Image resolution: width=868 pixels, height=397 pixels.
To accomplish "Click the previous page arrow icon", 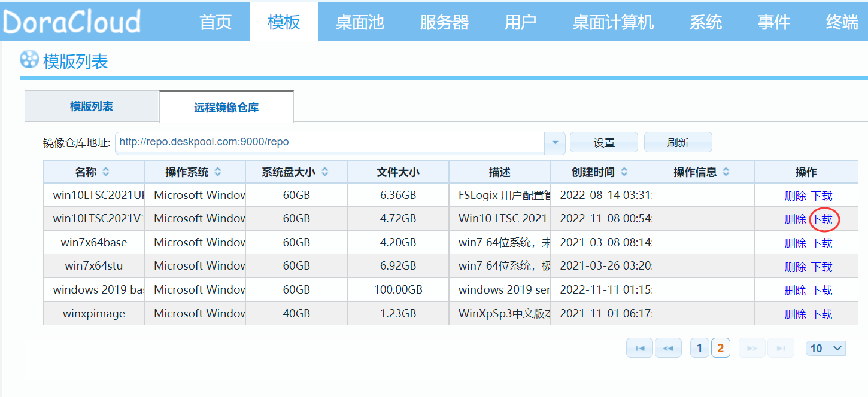I will (668, 347).
